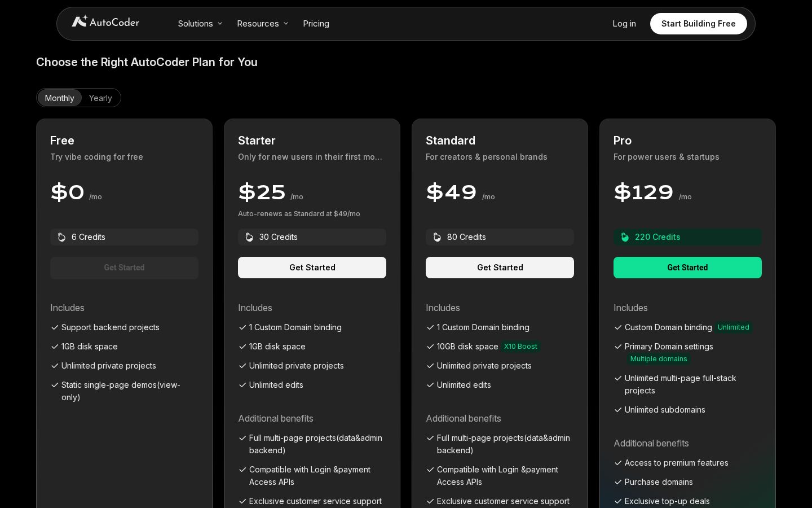Click 'For power users & startups' text

point(667,157)
